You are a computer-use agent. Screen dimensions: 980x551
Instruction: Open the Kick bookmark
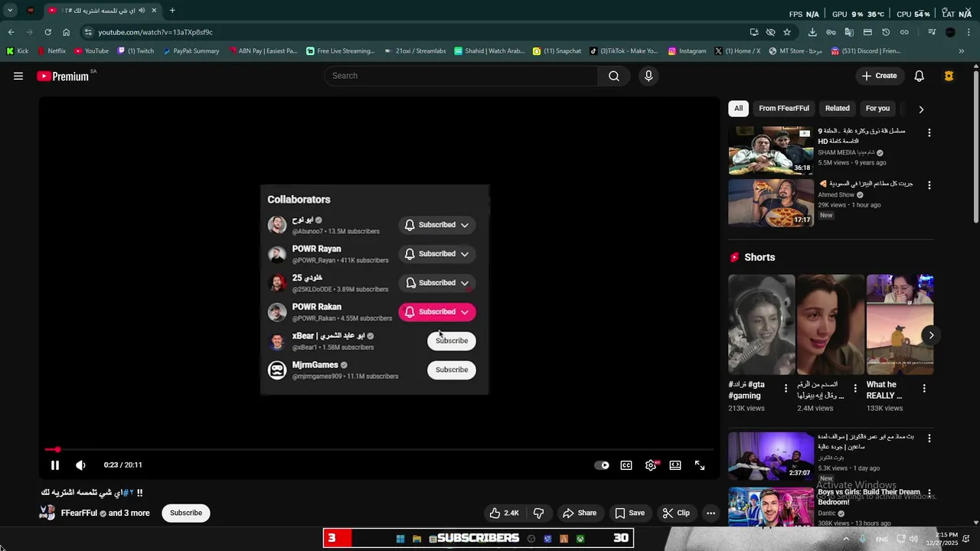point(18,51)
